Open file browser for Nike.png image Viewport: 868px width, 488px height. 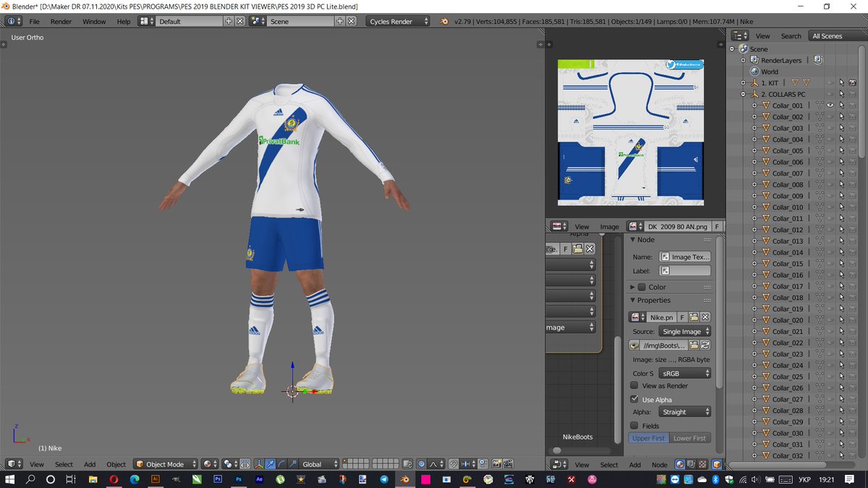(694, 317)
